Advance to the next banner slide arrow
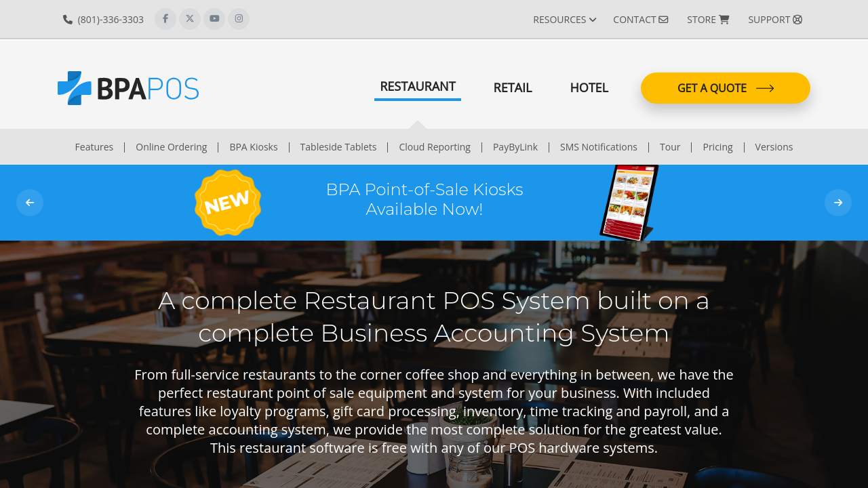The image size is (868, 488). [x=838, y=203]
